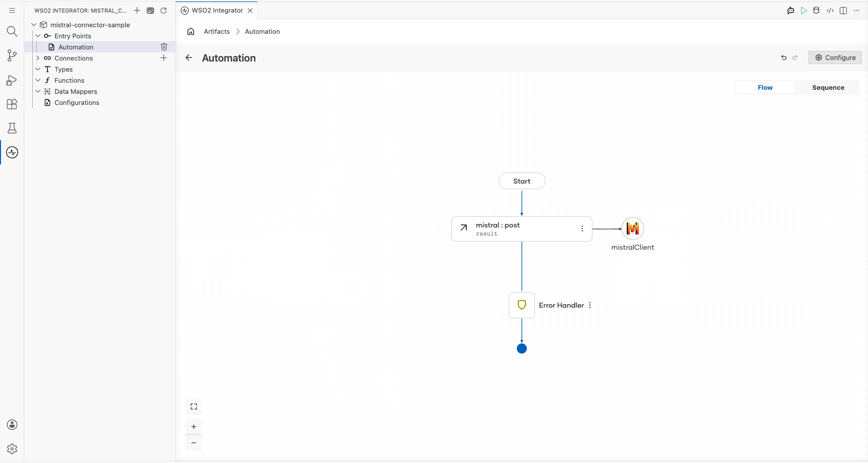
Task: Open the Testing flask icon
Action: pyautogui.click(x=12, y=128)
